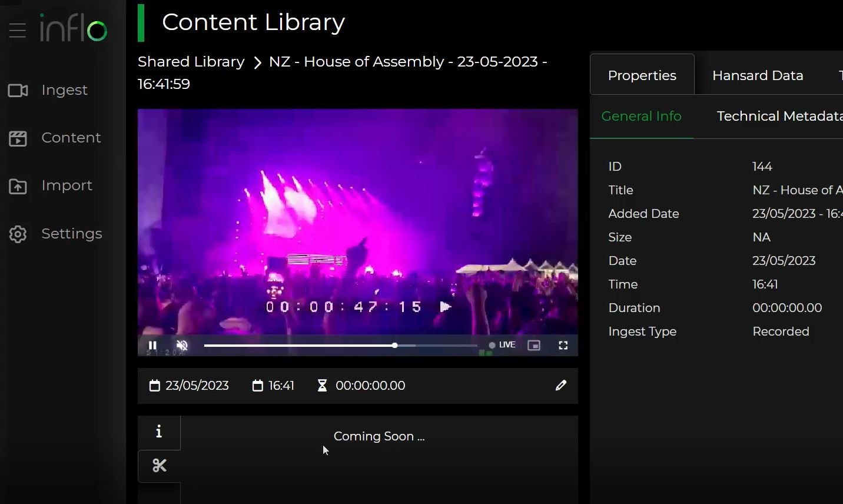Viewport: 843px width, 504px height.
Task: Open the Technical Metadata sub-tab
Action: (x=779, y=116)
